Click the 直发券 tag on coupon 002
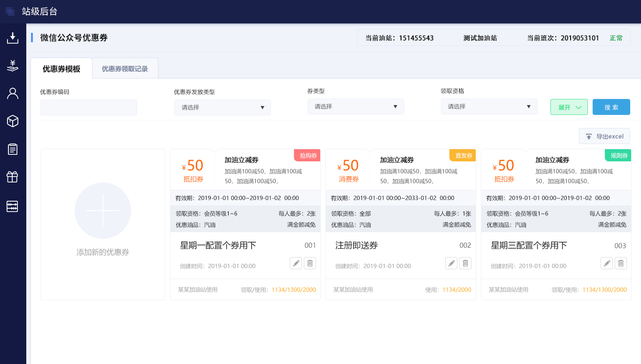 [463, 155]
